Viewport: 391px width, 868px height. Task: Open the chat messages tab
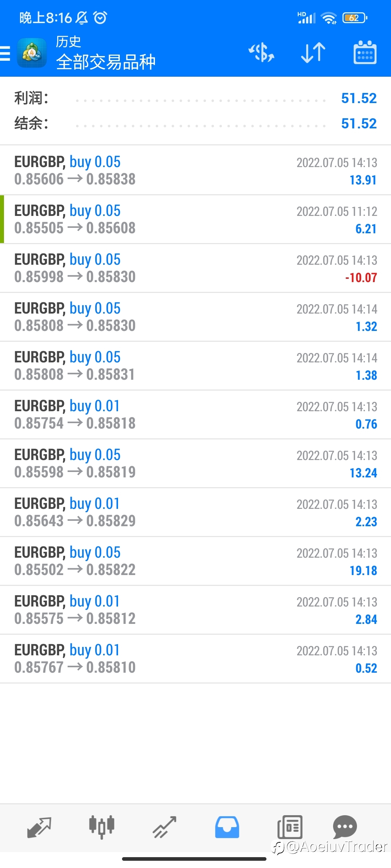pos(345,827)
